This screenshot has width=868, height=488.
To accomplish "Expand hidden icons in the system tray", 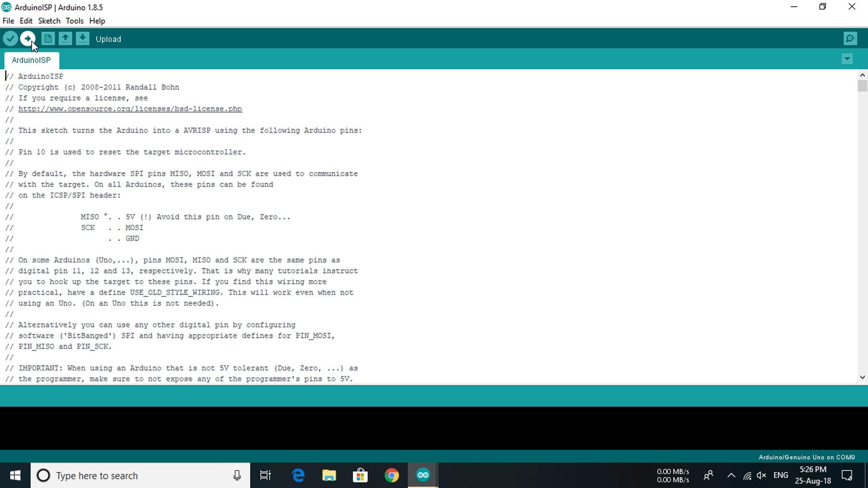I will (731, 475).
